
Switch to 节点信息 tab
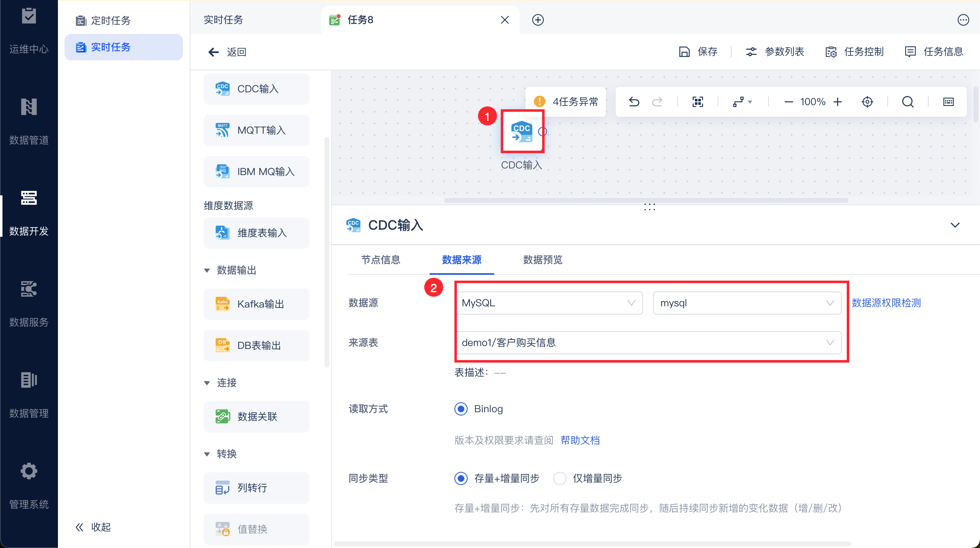[x=381, y=260]
